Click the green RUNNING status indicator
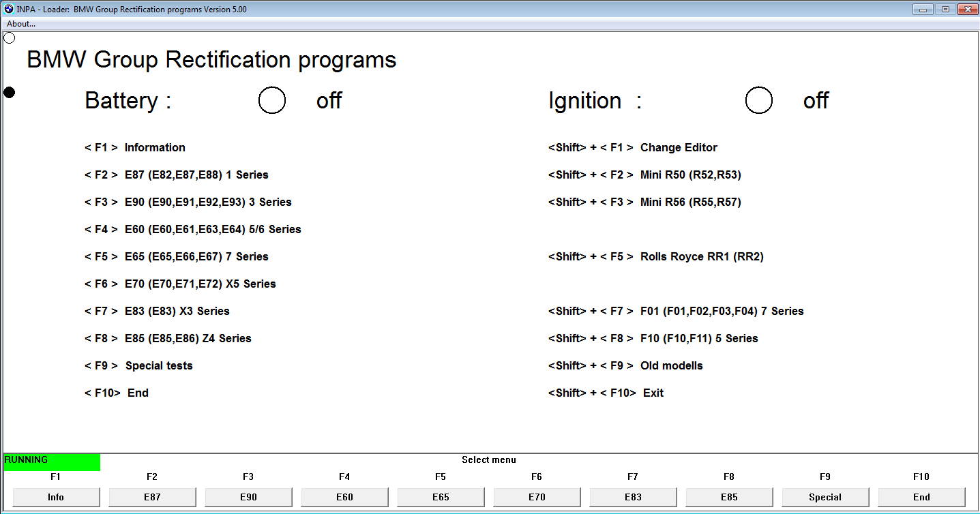Viewport: 980px width, 514px height. coord(52,462)
